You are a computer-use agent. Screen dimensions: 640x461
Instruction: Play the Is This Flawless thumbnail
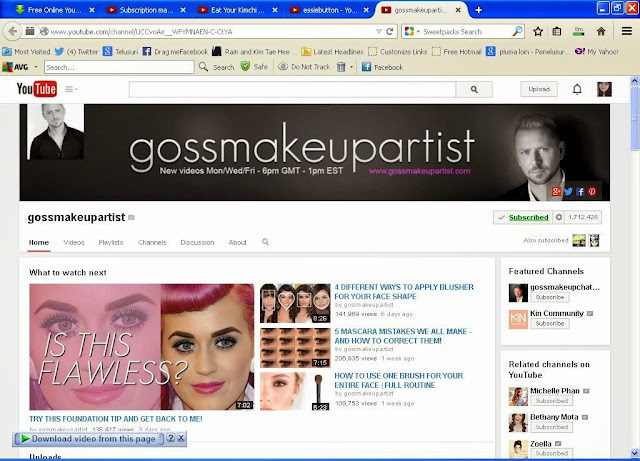pyautogui.click(x=142, y=347)
